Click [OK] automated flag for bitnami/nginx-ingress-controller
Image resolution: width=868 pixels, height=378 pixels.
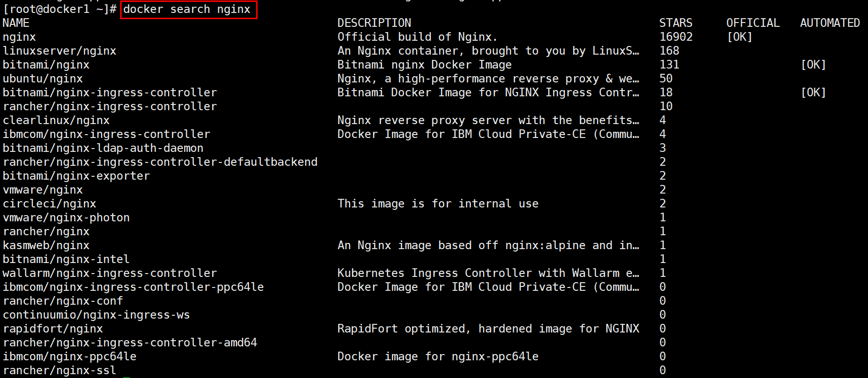pyautogui.click(x=813, y=92)
